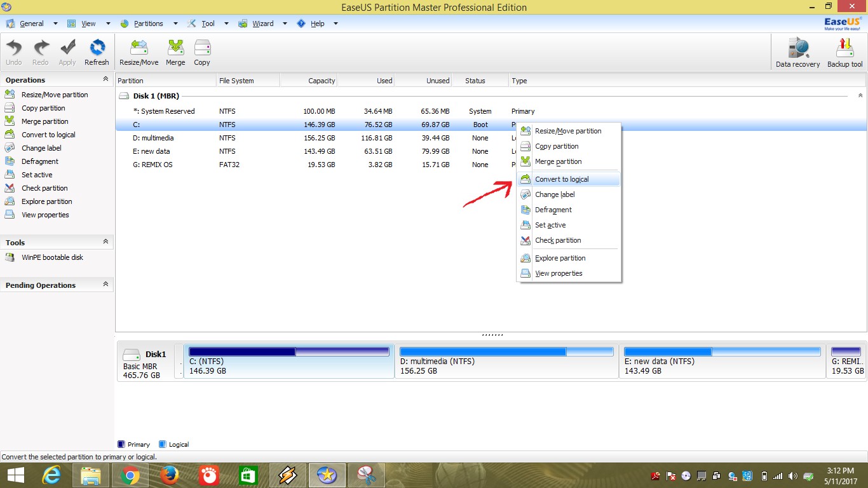Open Google Chrome from taskbar

[130, 475]
